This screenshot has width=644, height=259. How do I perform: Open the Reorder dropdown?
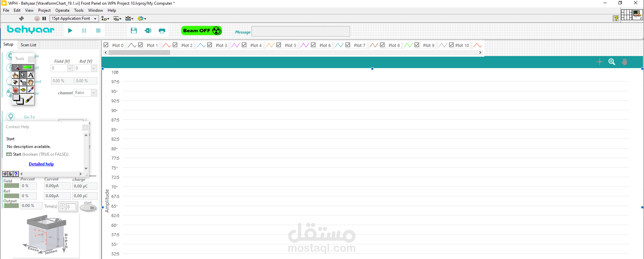pos(142,18)
